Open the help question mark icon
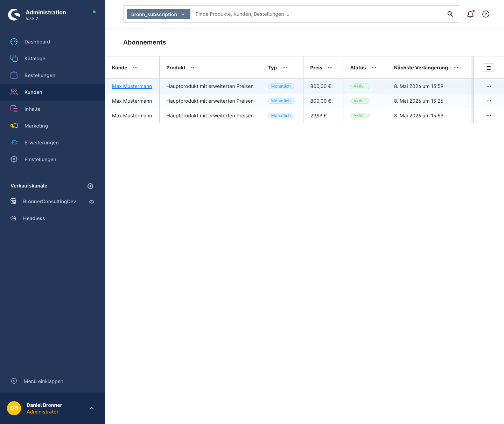The width and height of the screenshot is (504, 424). tap(486, 14)
